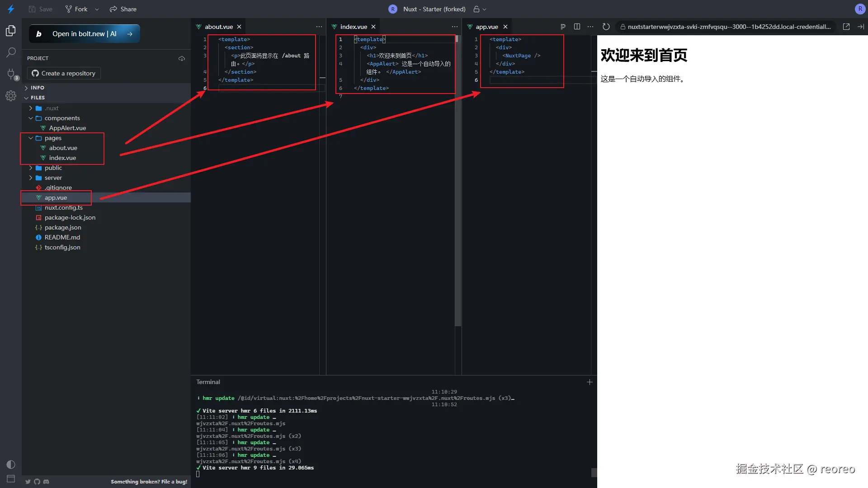The width and height of the screenshot is (868, 488).
Task: Switch to the index.vue editor tab
Action: point(353,27)
